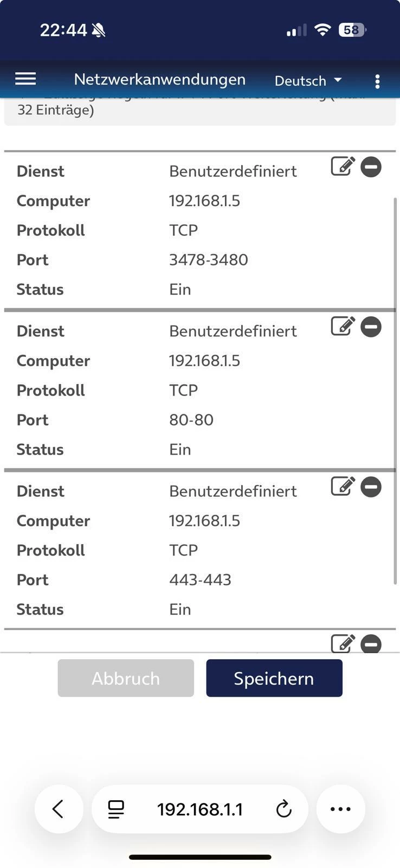400x868 pixels.
Task: Edit the port 80-80 forwarding rule
Action: (343, 327)
